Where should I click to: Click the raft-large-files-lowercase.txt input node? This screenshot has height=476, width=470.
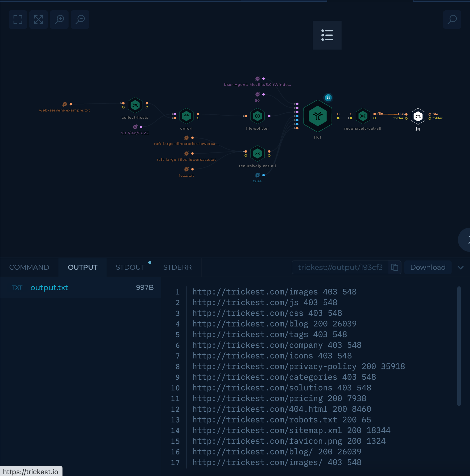pyautogui.click(x=186, y=154)
